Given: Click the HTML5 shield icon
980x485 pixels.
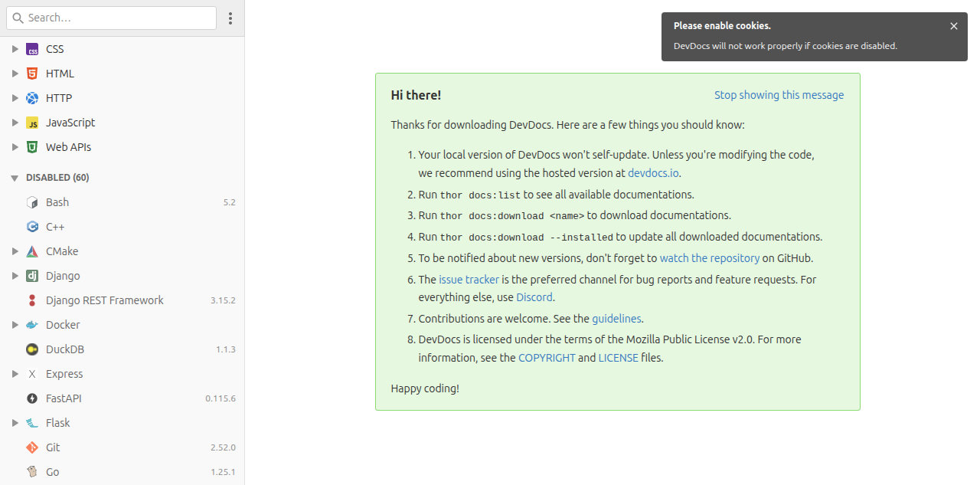Looking at the screenshot, I should tap(32, 74).
